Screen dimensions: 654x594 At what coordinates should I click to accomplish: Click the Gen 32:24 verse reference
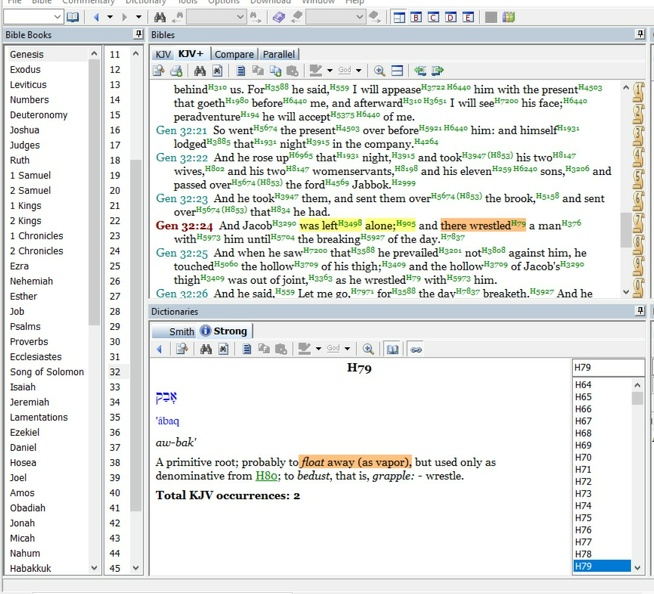click(184, 226)
